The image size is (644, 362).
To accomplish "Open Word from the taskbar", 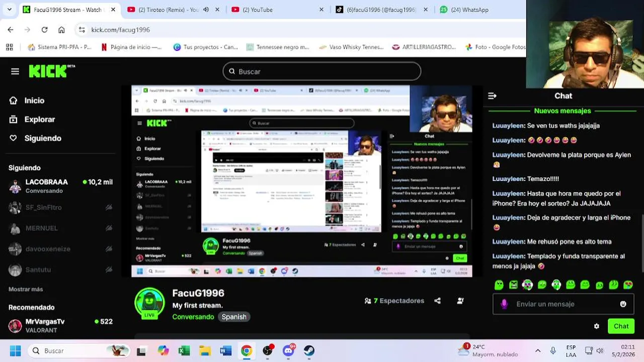I will 225,350.
